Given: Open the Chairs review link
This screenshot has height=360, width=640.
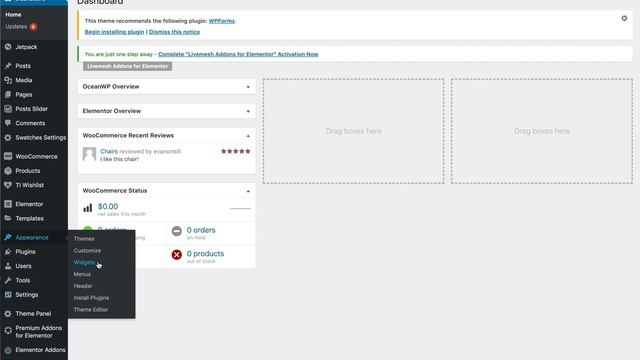Looking at the screenshot, I should pyautogui.click(x=109, y=151).
